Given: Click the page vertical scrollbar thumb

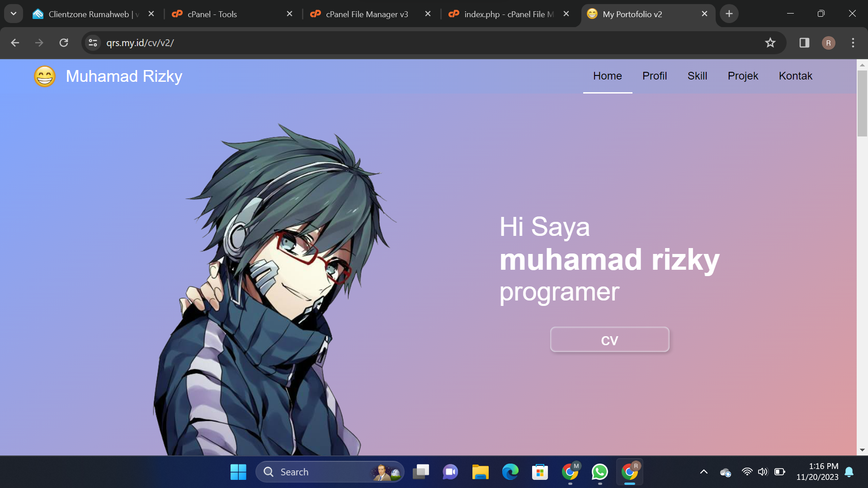Looking at the screenshot, I should pos(862,103).
